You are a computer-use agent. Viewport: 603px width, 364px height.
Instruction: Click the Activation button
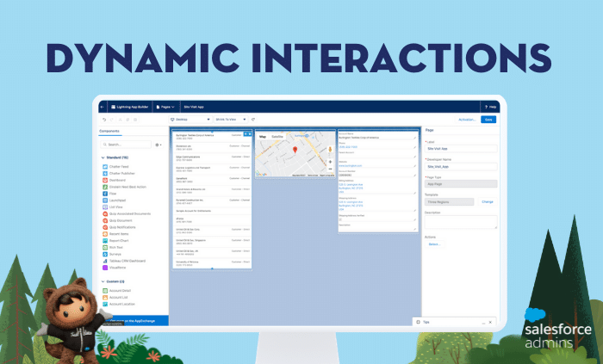tap(467, 120)
